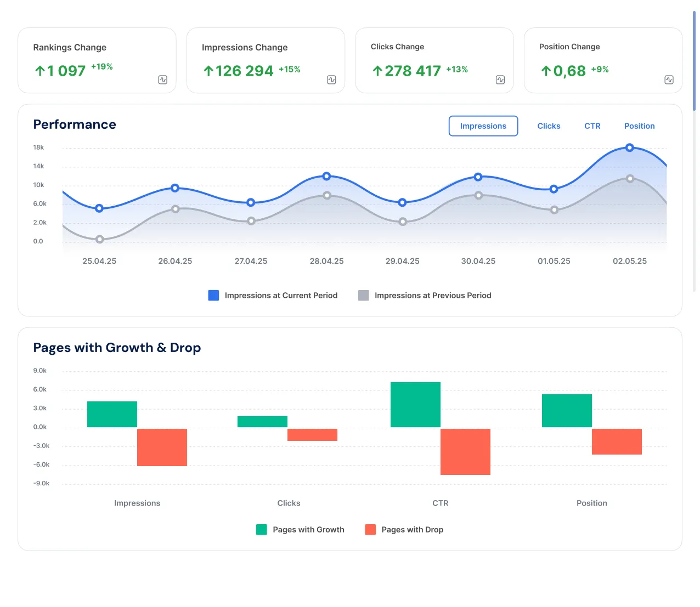The width and height of the screenshot is (700, 607).
Task: Open chart icon on Impressions Change card
Action: tap(331, 80)
